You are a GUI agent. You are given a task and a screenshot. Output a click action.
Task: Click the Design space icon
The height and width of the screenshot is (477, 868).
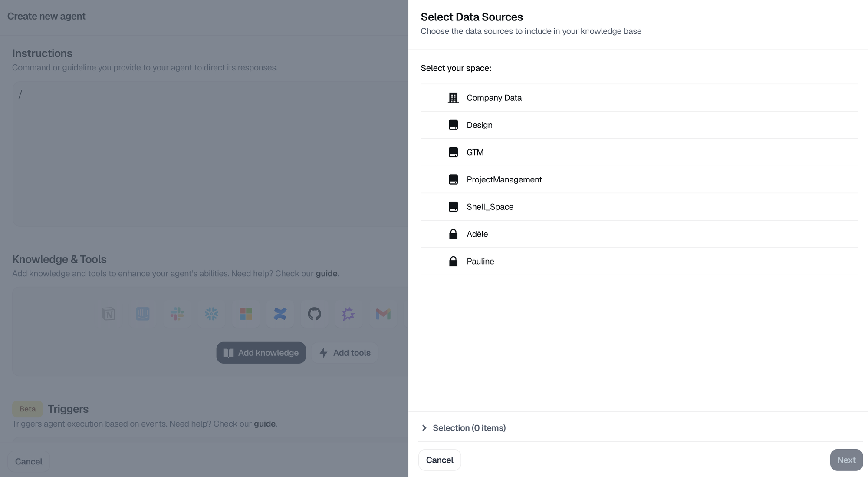453,125
